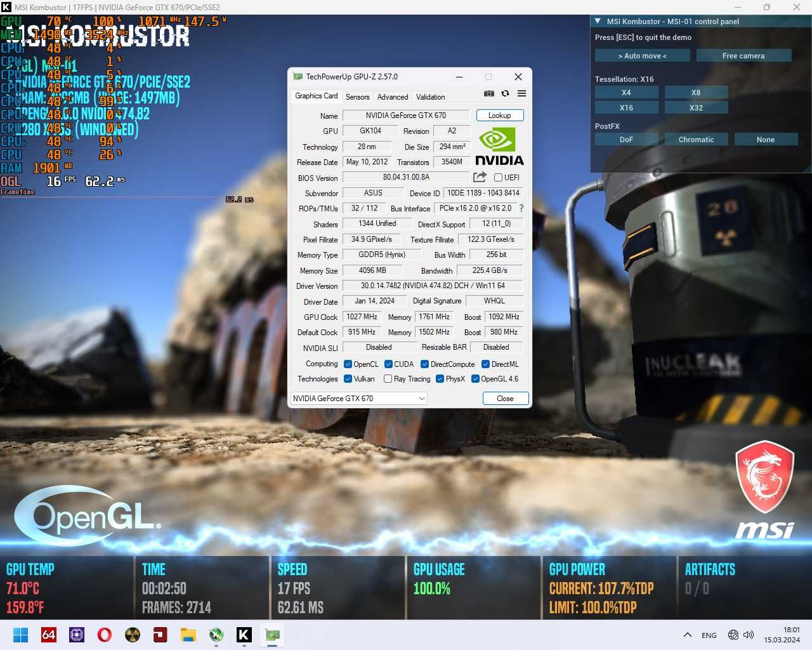Toggle the UEFI checkbox
Image resolution: width=812 pixels, height=650 pixels.
click(x=498, y=178)
